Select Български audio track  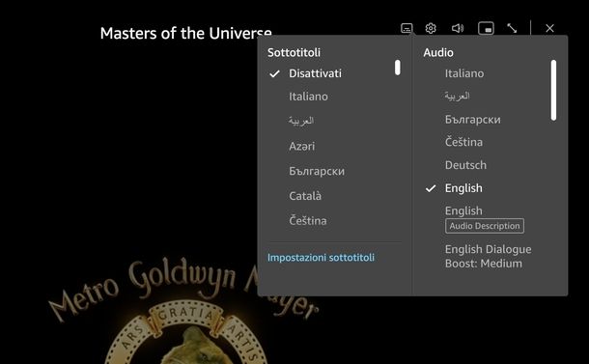pos(472,120)
